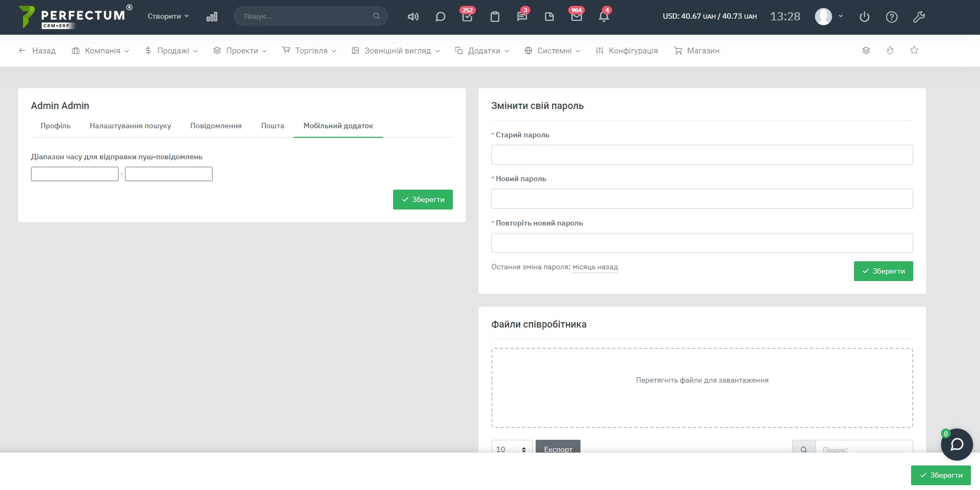Open the help question mark icon
The height and width of the screenshot is (490, 980).
891,17
